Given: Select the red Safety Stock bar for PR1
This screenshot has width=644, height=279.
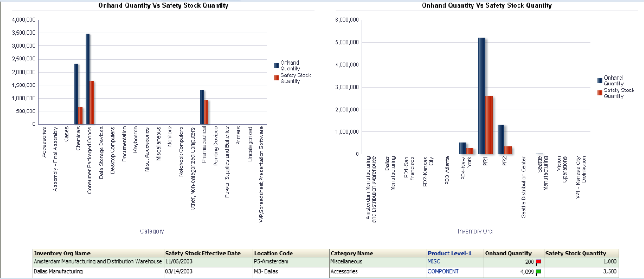Looking at the screenshot, I should (489, 125).
